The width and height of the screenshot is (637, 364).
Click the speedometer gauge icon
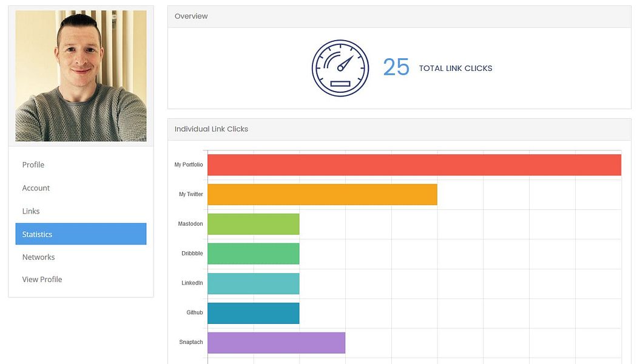[x=340, y=68]
